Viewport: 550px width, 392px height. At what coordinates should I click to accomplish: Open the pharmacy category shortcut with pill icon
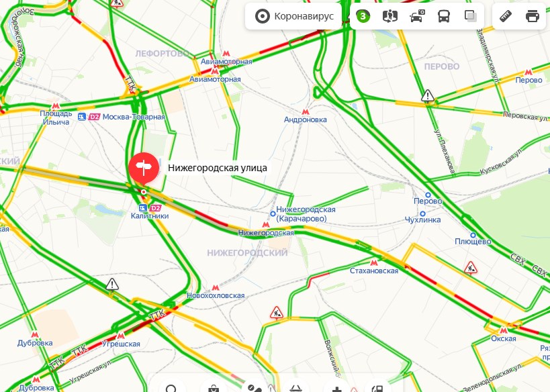point(255,388)
